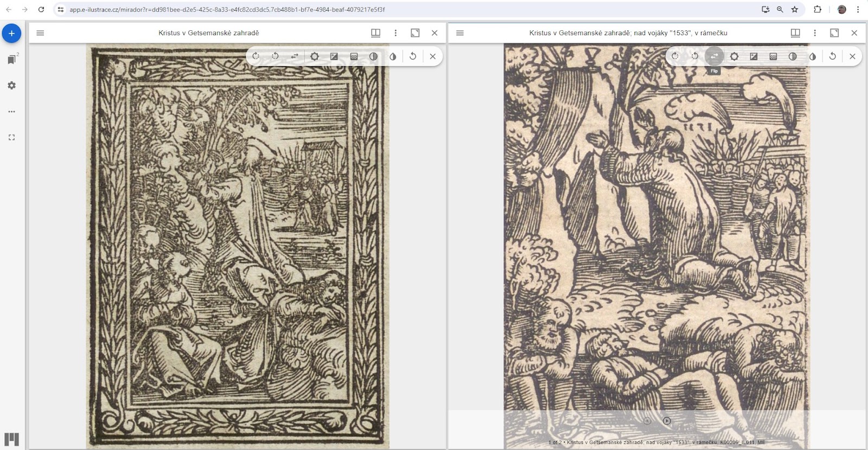Reload the page in the browser
Image resolution: width=868 pixels, height=450 pixels.
[41, 9]
